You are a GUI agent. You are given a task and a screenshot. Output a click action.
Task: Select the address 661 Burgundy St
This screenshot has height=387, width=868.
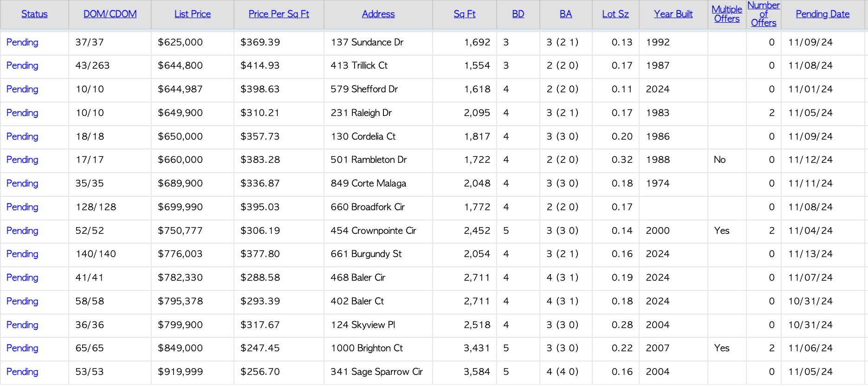[x=366, y=254]
